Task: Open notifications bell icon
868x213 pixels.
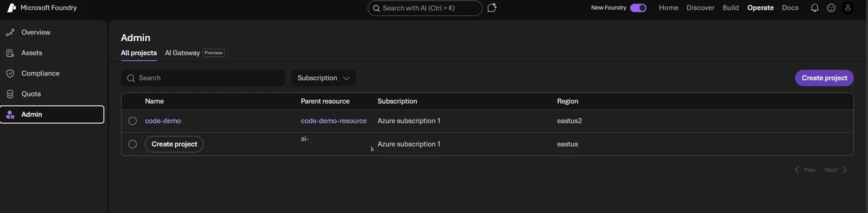Action: (815, 8)
